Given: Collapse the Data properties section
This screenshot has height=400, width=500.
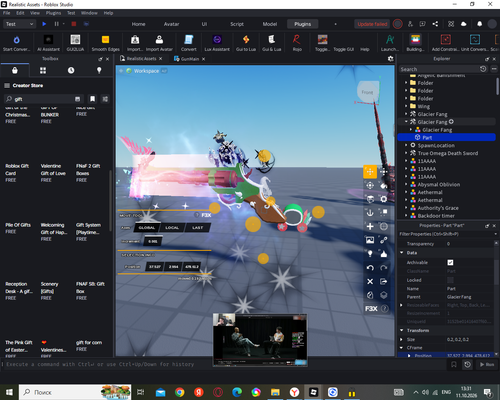Looking at the screenshot, I should 401,253.
